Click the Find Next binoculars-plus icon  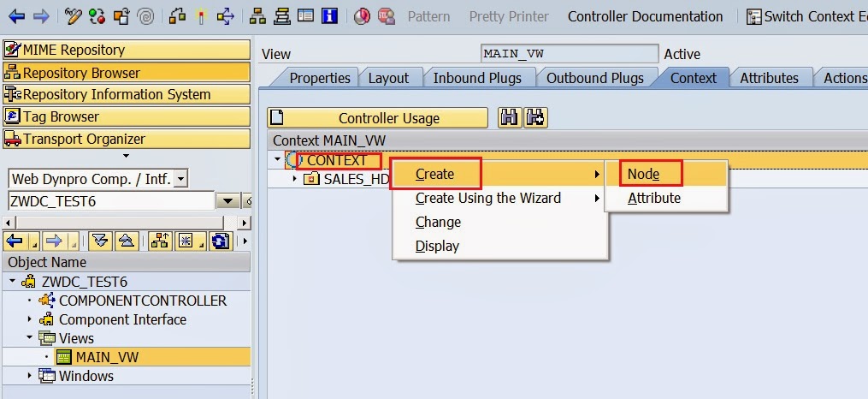point(536,117)
